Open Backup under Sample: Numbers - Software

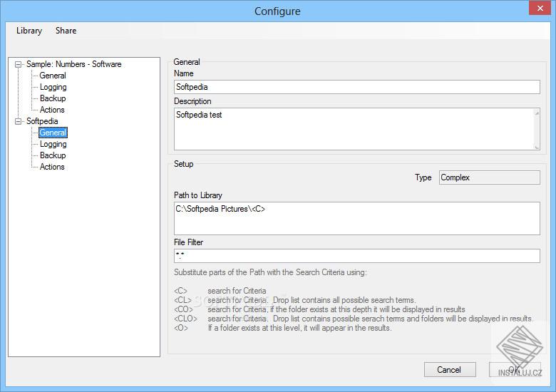click(x=53, y=98)
